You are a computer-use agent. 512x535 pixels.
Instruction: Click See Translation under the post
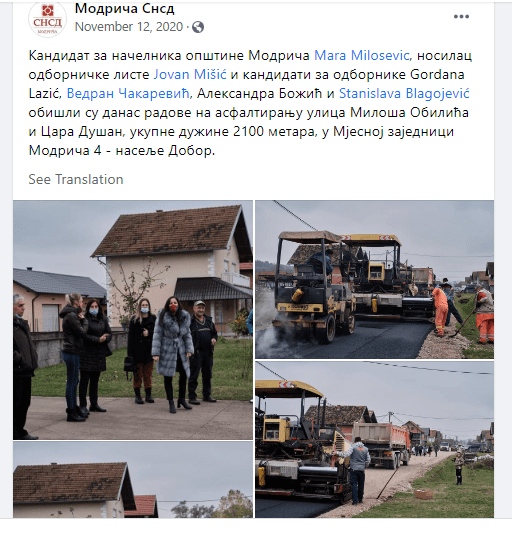click(76, 179)
